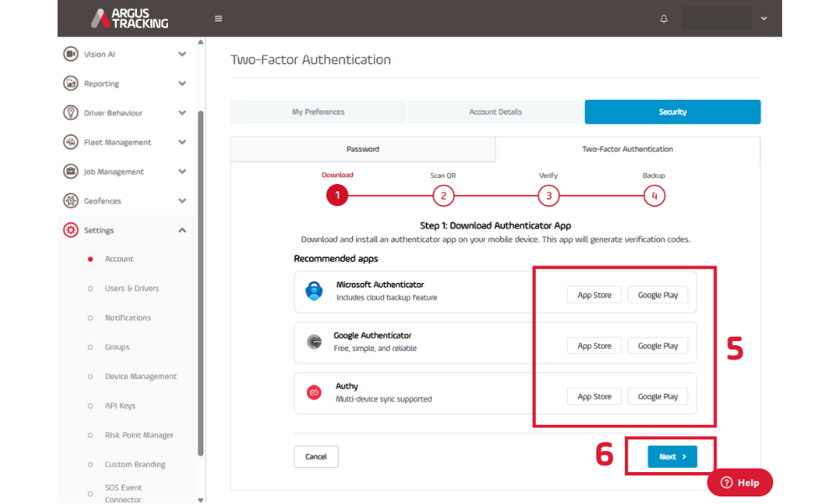This screenshot has width=840, height=504.
Task: Collapse the Settings menu chevron
Action: click(182, 230)
